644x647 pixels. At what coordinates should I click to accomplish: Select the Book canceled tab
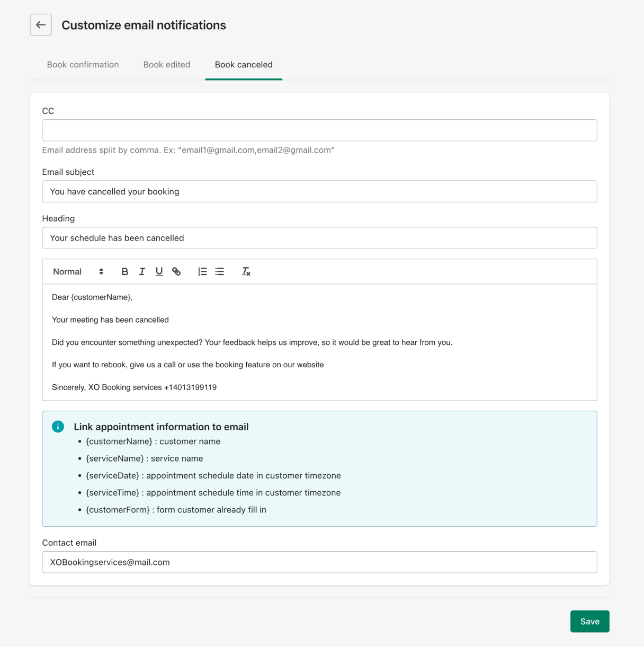(244, 65)
